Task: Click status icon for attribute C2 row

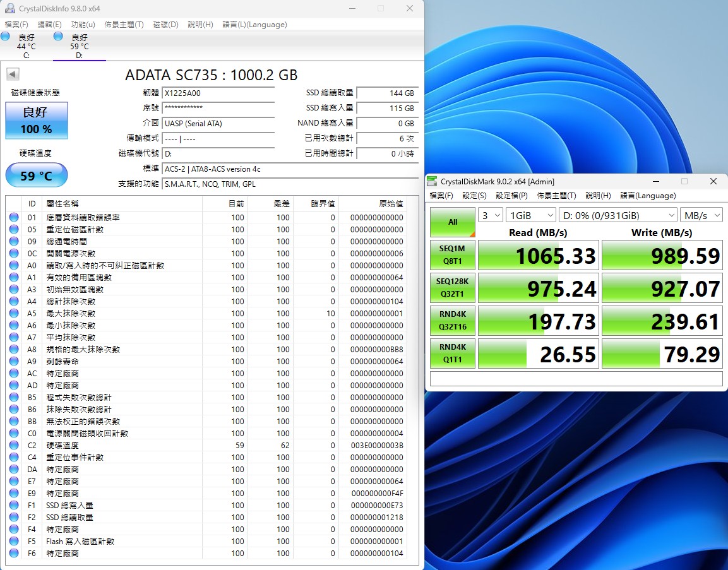Action: click(14, 445)
